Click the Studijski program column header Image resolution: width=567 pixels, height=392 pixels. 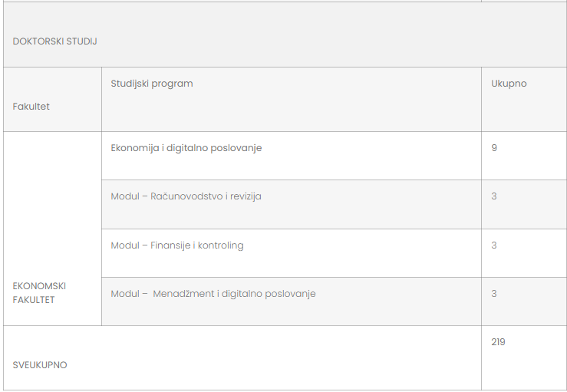152,83
